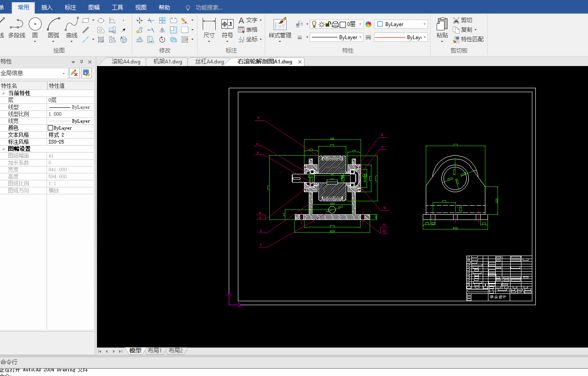Select the Polyline (多段线) tool
Image resolution: width=588 pixels, height=376 pixels.
point(17,24)
